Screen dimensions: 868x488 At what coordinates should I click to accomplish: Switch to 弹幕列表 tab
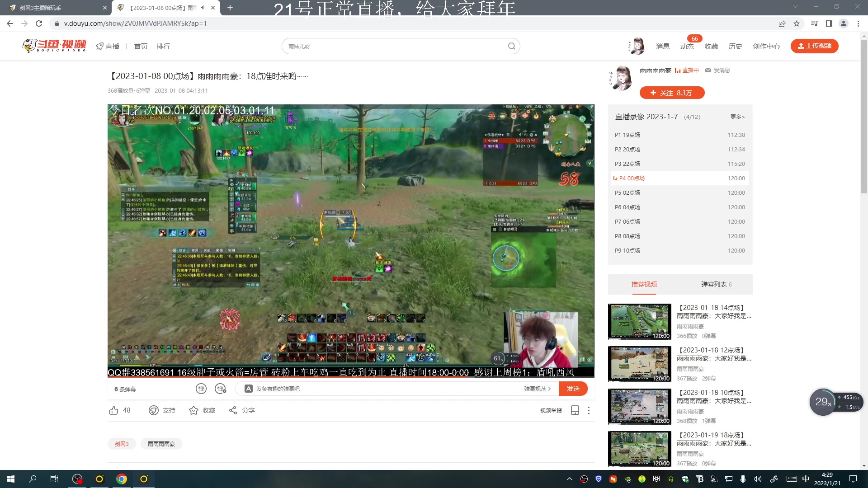coord(716,284)
